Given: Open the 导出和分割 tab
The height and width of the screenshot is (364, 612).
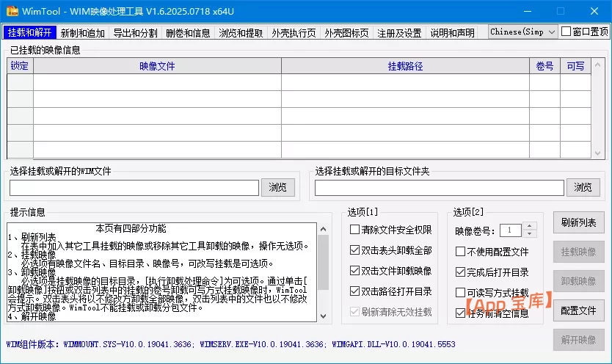Looking at the screenshot, I should [136, 33].
